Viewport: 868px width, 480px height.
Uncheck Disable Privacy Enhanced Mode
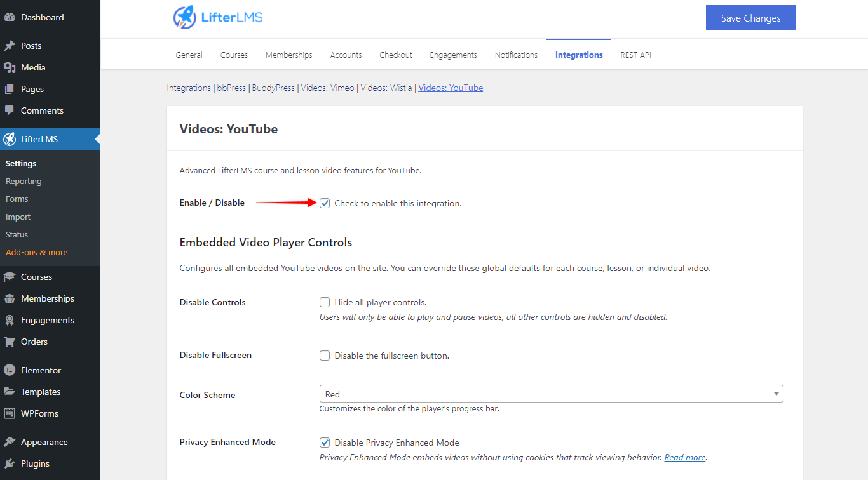(x=325, y=443)
